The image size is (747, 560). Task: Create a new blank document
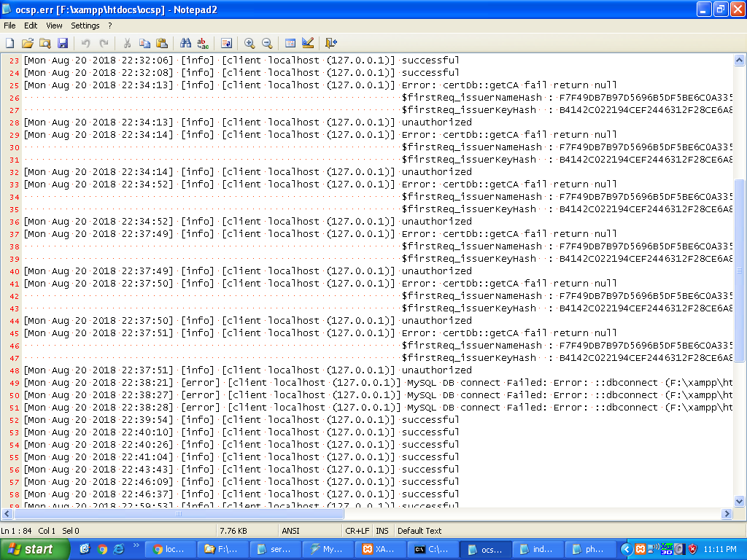(9, 43)
